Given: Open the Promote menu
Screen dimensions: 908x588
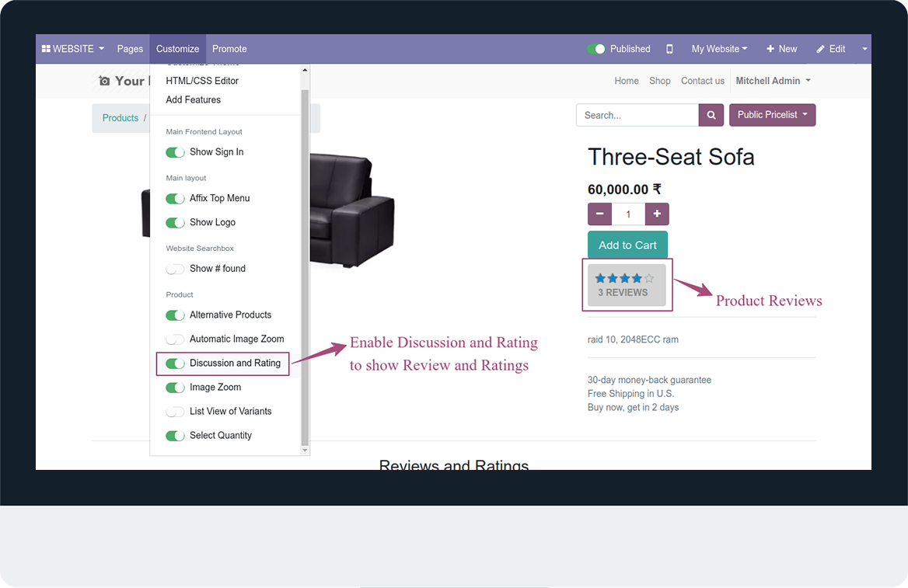Looking at the screenshot, I should (x=229, y=49).
